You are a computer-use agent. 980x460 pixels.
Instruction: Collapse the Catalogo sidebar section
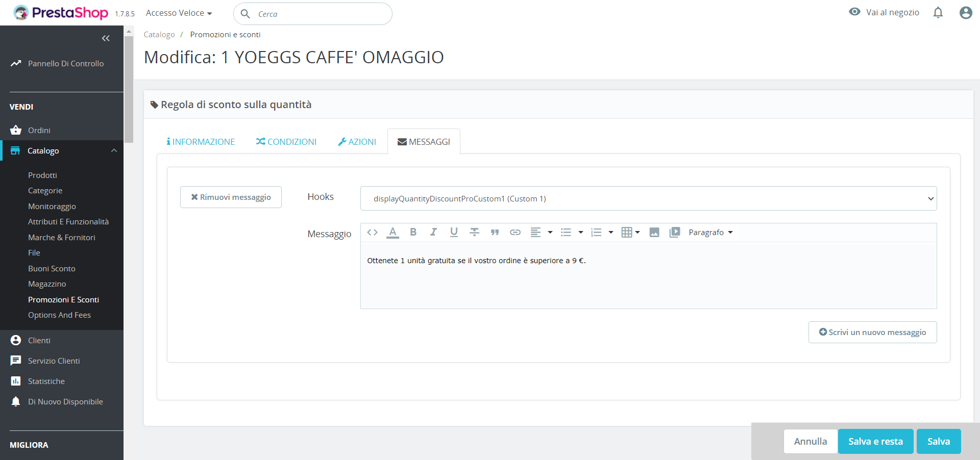(114, 151)
